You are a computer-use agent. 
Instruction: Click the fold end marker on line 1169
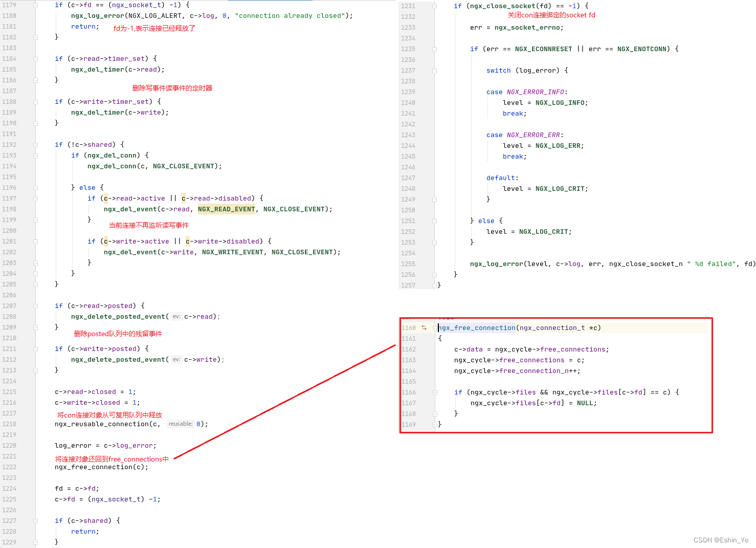click(435, 425)
